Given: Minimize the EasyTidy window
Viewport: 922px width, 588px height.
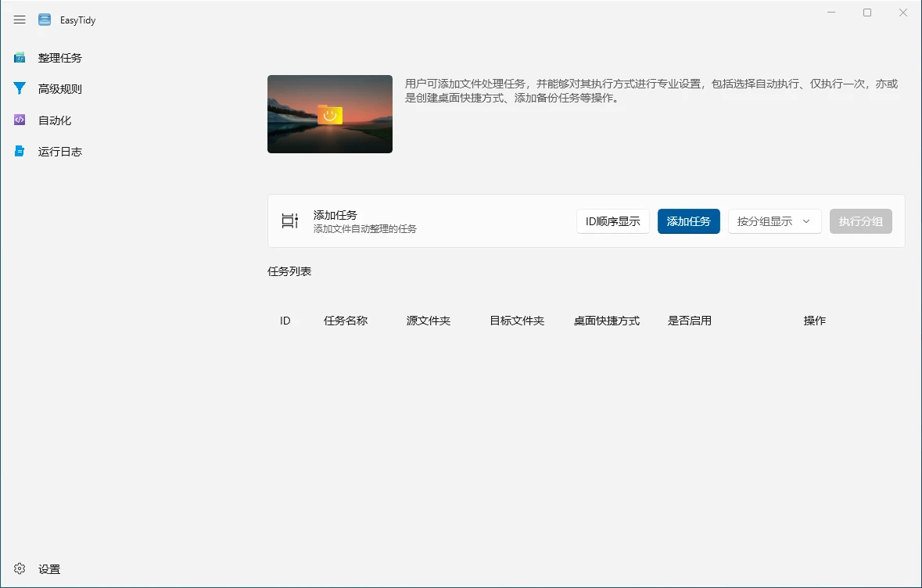Looking at the screenshot, I should point(831,13).
